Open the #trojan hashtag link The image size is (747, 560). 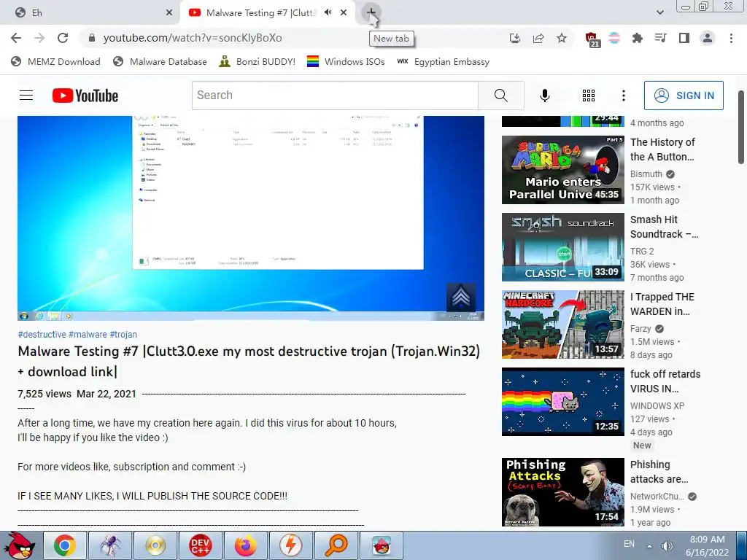click(x=123, y=335)
